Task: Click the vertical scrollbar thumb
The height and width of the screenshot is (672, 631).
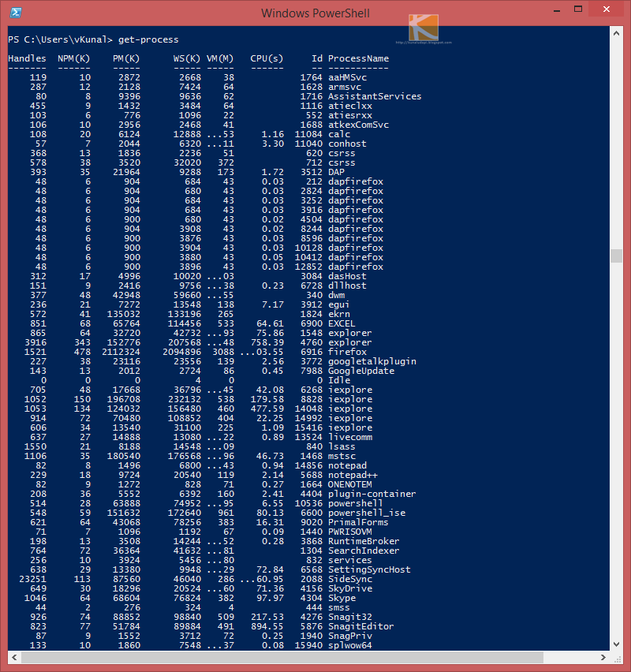Action: 616,256
